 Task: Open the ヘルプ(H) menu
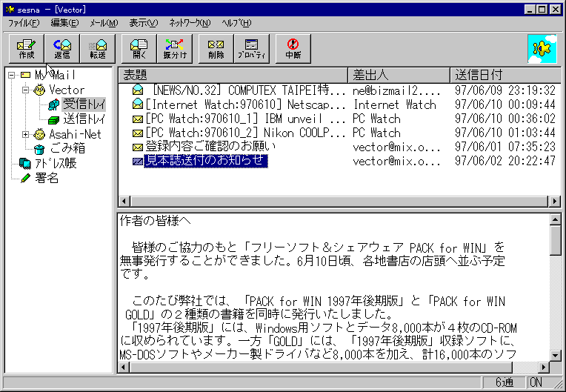236,23
